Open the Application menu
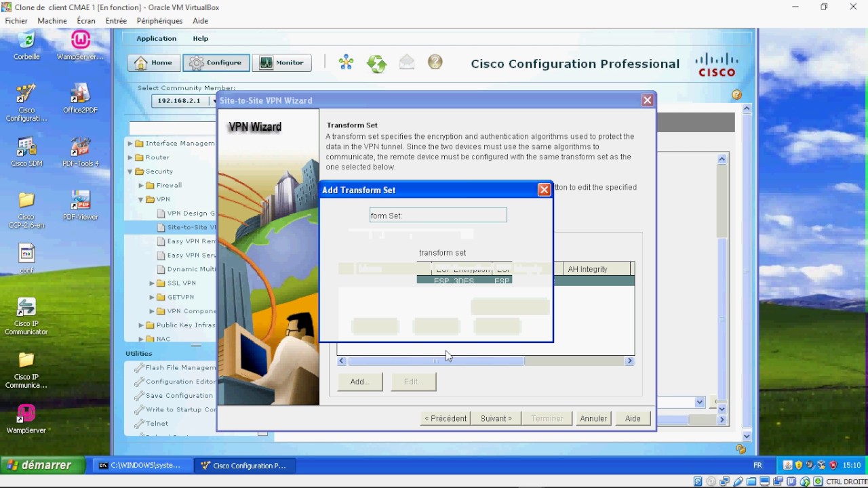This screenshot has width=868, height=488. pos(156,39)
